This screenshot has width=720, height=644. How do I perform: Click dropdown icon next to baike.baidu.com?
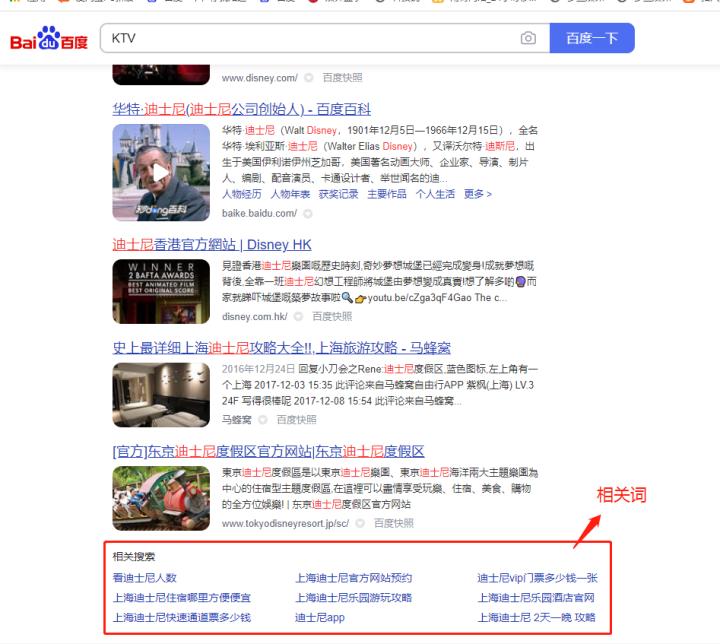click(x=308, y=214)
